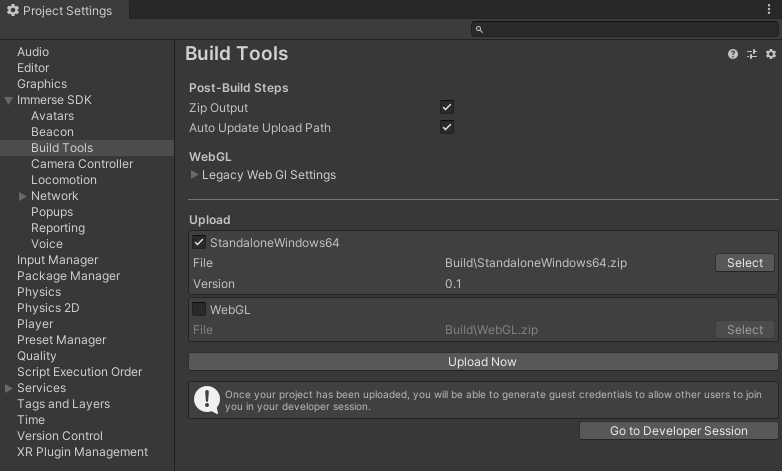Open Physics settings category
This screenshot has width=782, height=471.
pos(39,292)
